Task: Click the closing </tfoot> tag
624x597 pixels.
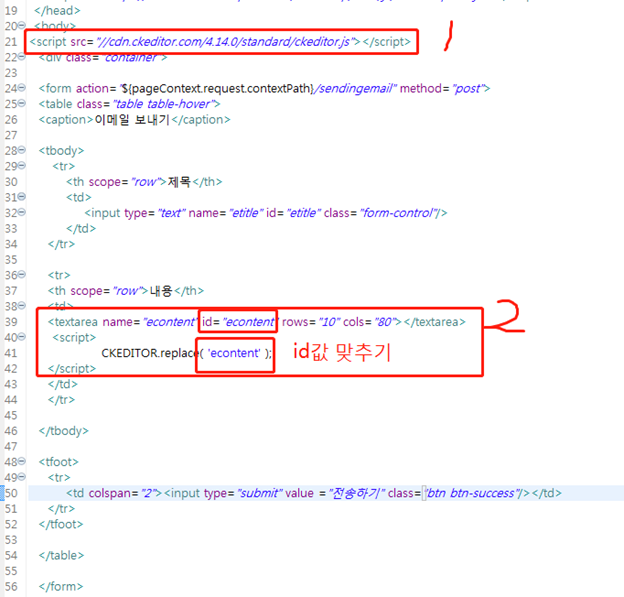Action: click(61, 525)
